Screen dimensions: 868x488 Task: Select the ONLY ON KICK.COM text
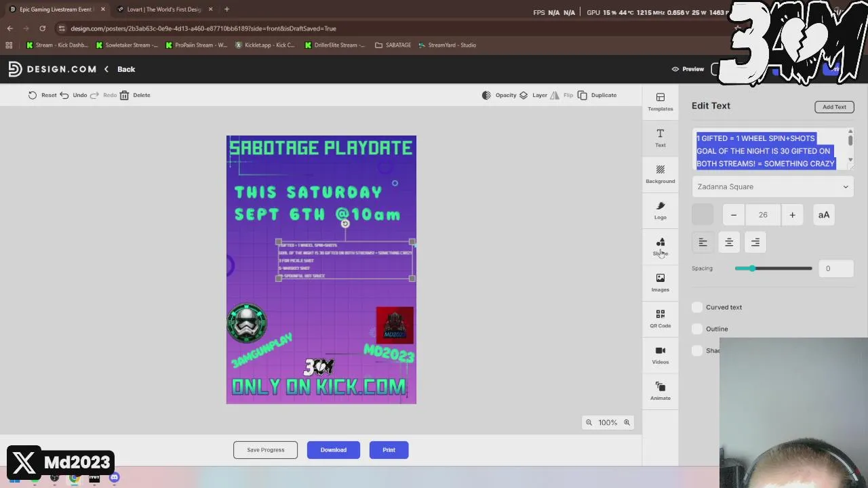[x=319, y=387]
